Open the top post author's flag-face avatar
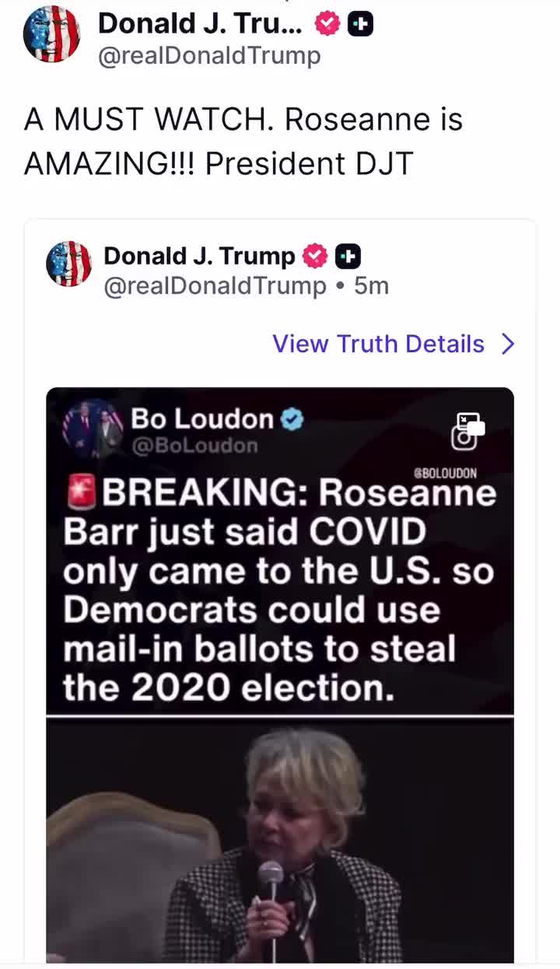The width and height of the screenshot is (560, 969). click(x=51, y=34)
